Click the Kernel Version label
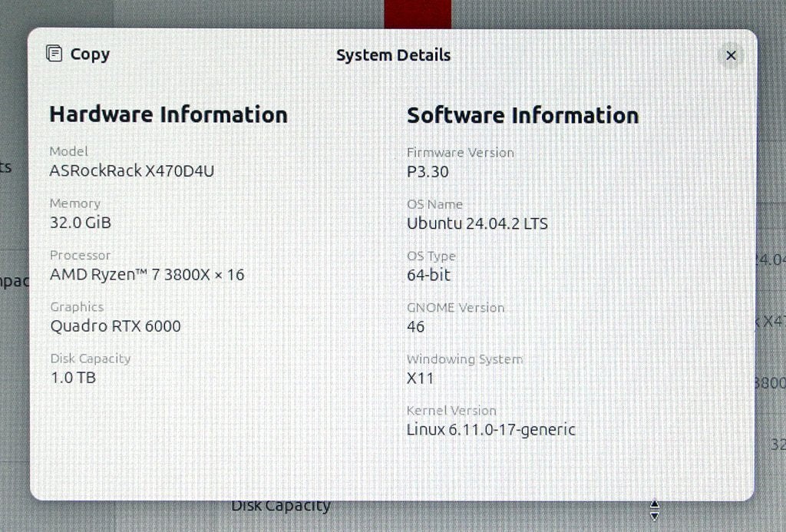Image resolution: width=786 pixels, height=532 pixels. (451, 411)
